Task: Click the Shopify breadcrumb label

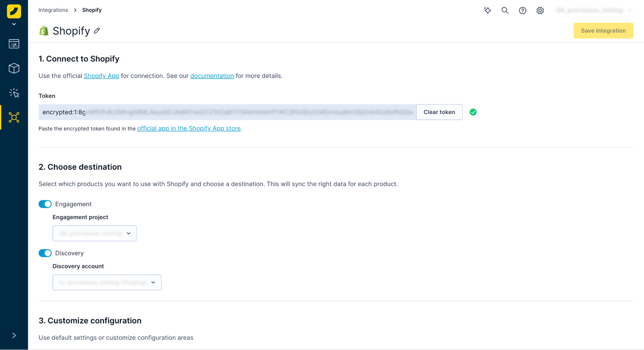Action: (92, 10)
